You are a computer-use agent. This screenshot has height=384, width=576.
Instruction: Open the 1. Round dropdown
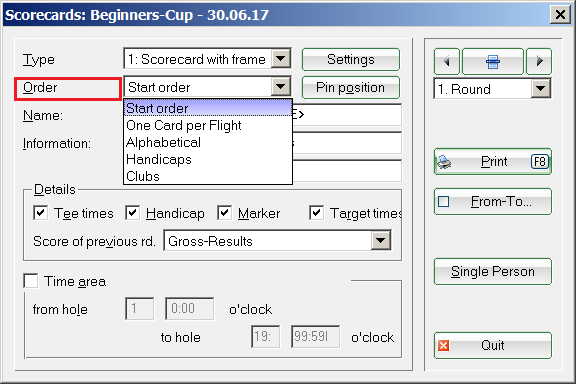click(x=540, y=89)
